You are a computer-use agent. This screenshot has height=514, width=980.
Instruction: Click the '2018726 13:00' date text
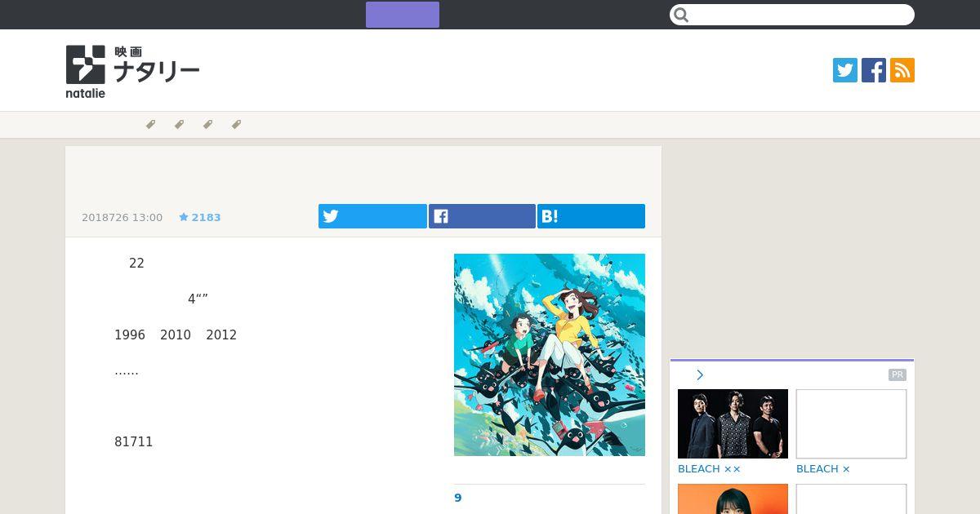pyautogui.click(x=122, y=217)
